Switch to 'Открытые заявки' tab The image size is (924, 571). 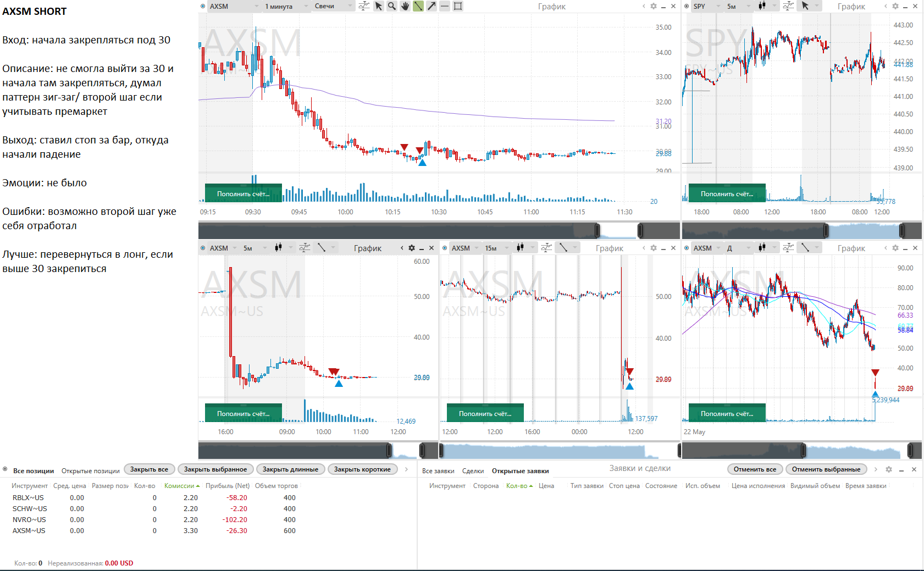[520, 471]
